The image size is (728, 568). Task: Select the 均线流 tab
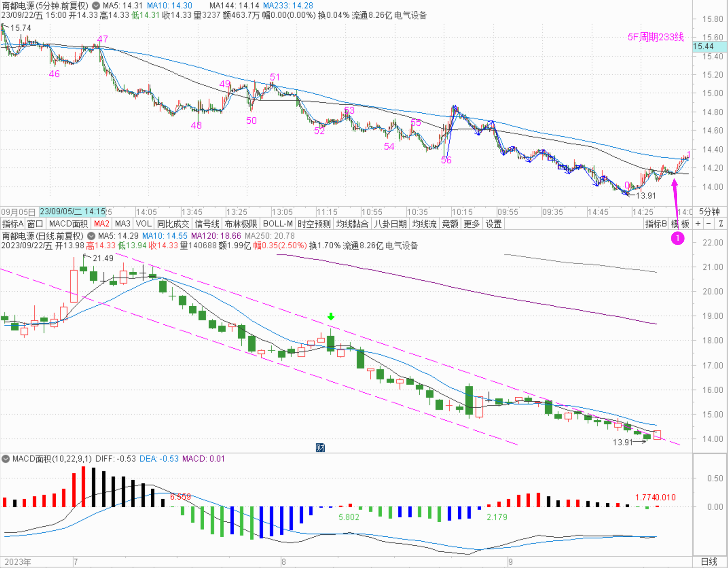424,224
